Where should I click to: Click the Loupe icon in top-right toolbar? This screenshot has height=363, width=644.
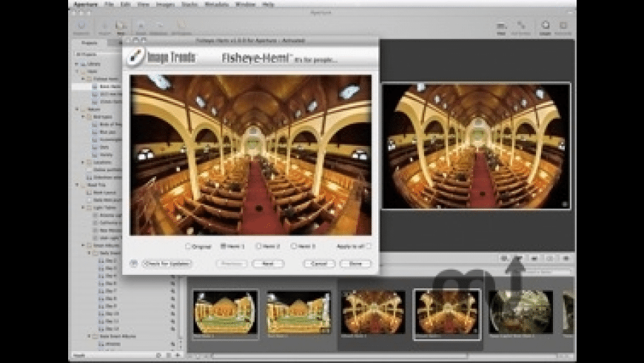click(545, 26)
